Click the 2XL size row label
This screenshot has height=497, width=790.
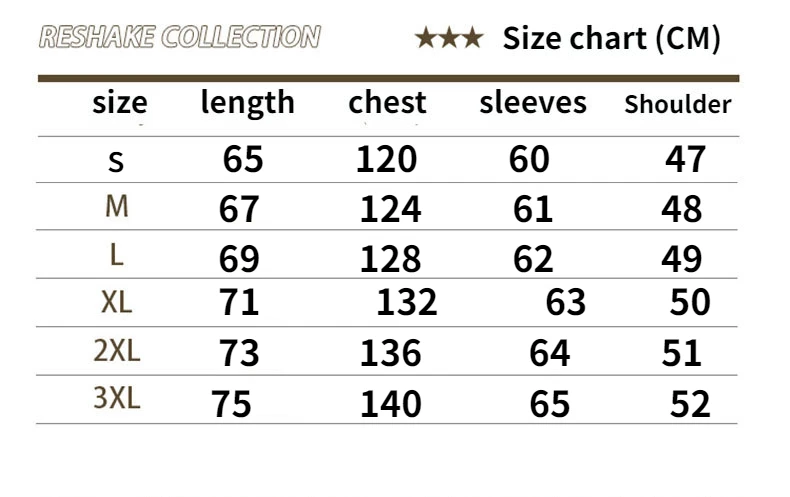click(117, 350)
